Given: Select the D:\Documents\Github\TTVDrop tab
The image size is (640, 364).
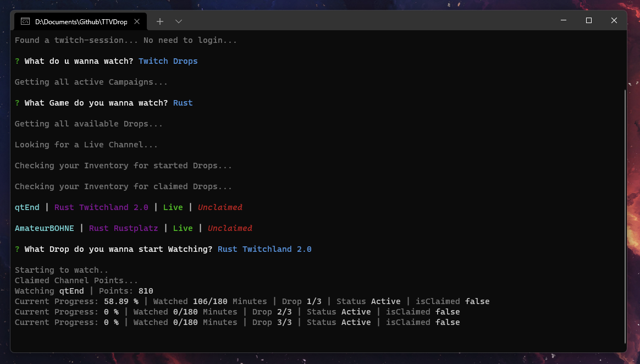Looking at the screenshot, I should pyautogui.click(x=81, y=21).
